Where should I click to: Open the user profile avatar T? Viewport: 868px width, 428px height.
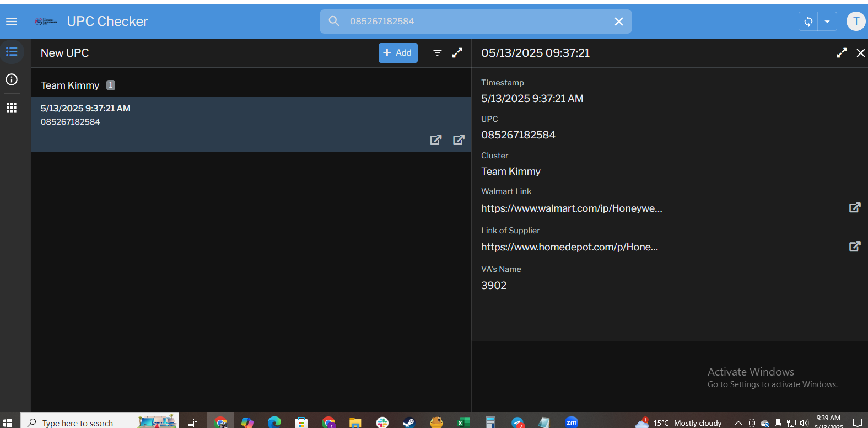[x=855, y=22]
